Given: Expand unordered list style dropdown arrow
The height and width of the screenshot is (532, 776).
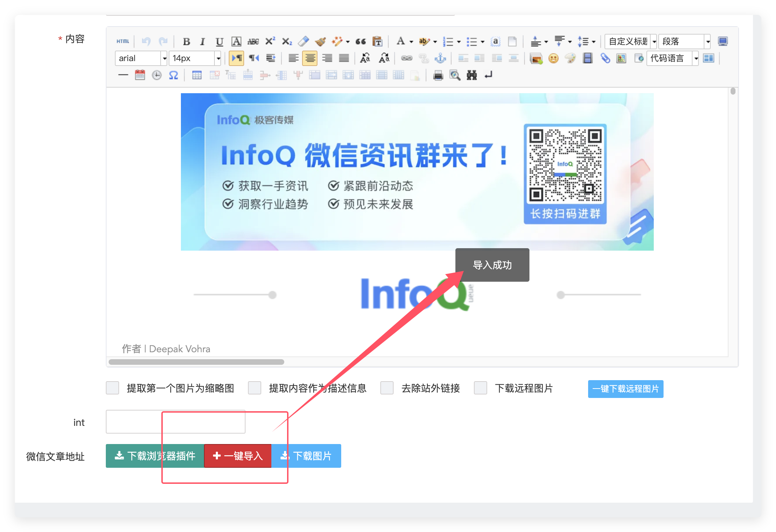Looking at the screenshot, I should tap(483, 42).
